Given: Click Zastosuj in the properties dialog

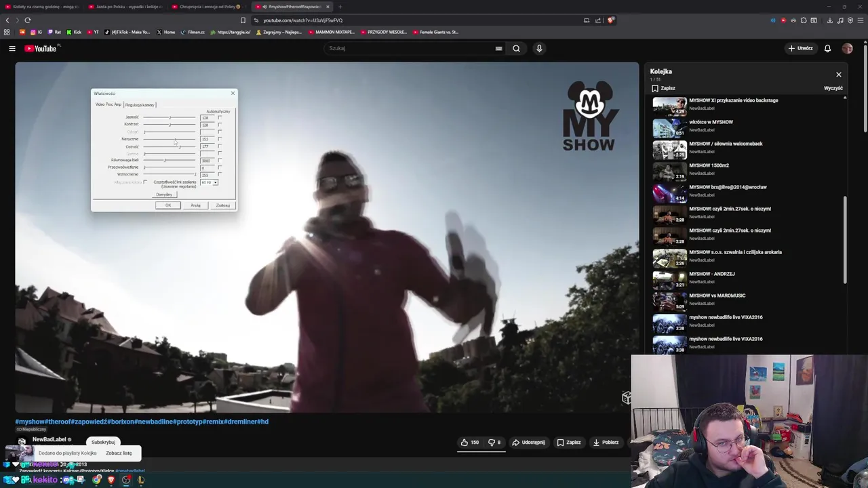Looking at the screenshot, I should click(222, 205).
